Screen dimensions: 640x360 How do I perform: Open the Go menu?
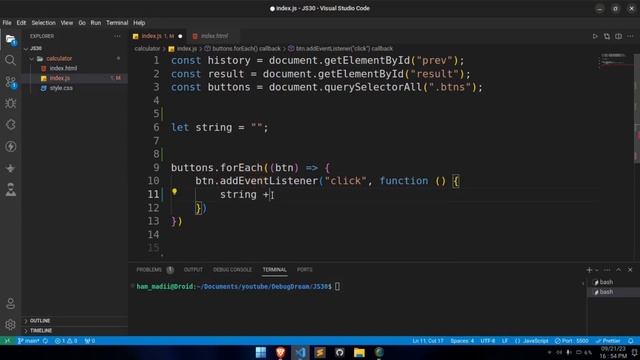point(82,23)
